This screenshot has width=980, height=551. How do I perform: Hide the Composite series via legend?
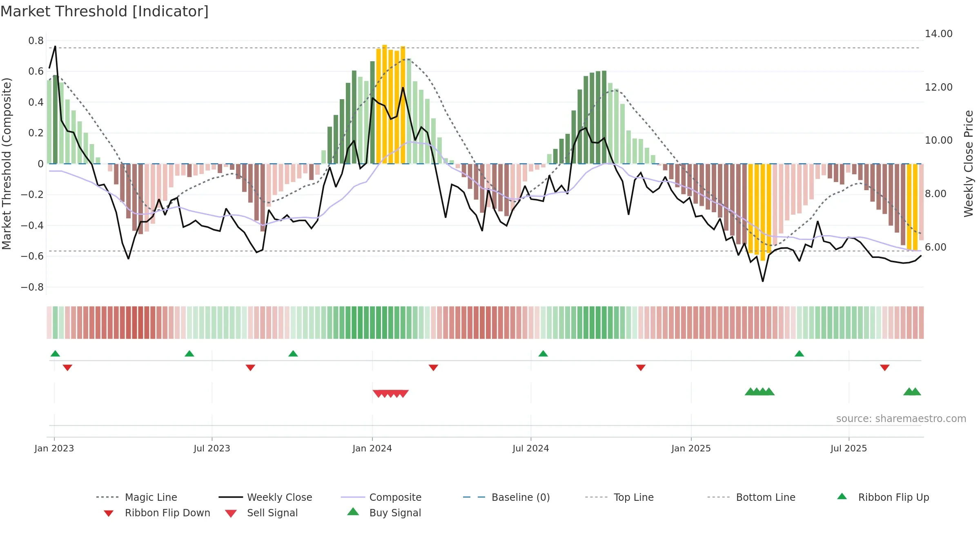pos(381,497)
